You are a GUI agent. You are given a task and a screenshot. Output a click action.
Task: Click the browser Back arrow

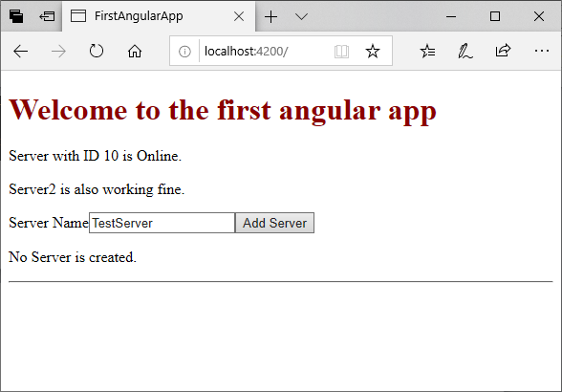[20, 52]
